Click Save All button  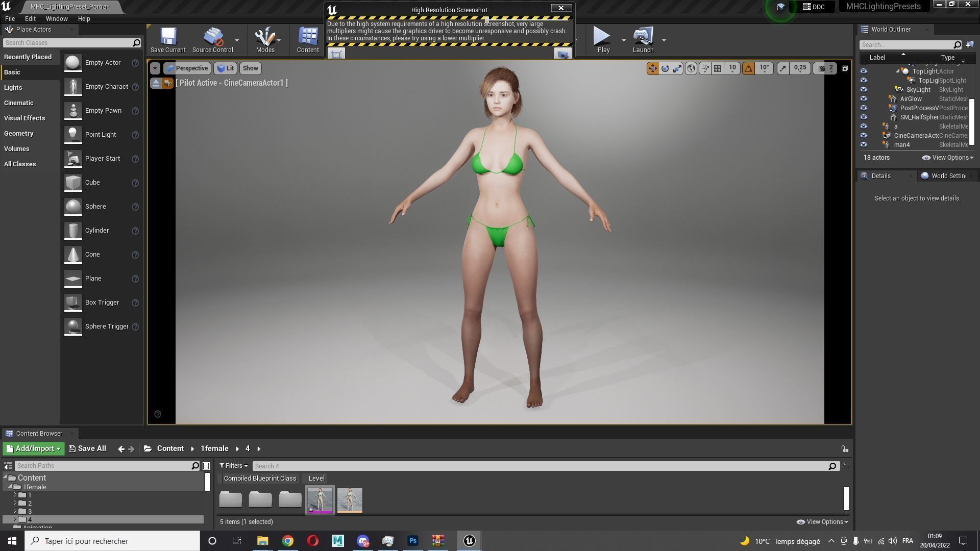point(87,449)
